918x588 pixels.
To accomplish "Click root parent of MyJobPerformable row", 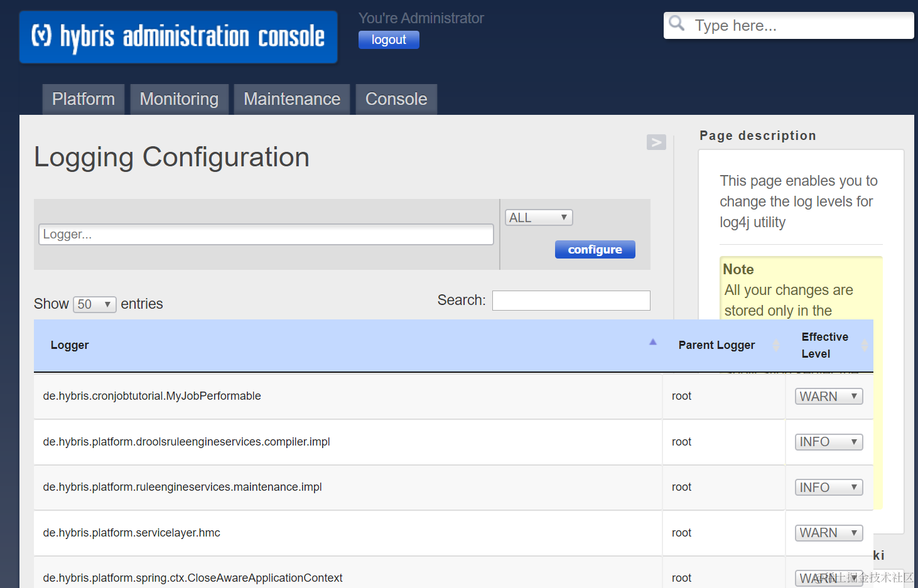I will coord(681,396).
